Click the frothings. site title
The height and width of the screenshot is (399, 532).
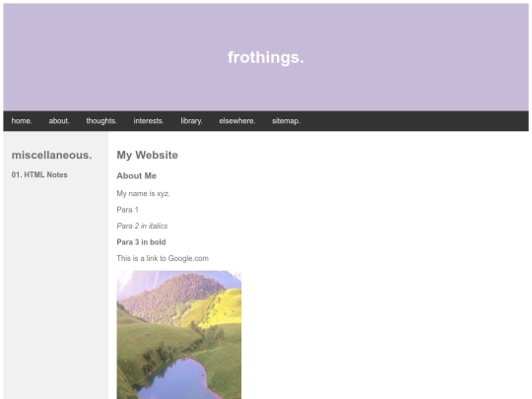(266, 57)
